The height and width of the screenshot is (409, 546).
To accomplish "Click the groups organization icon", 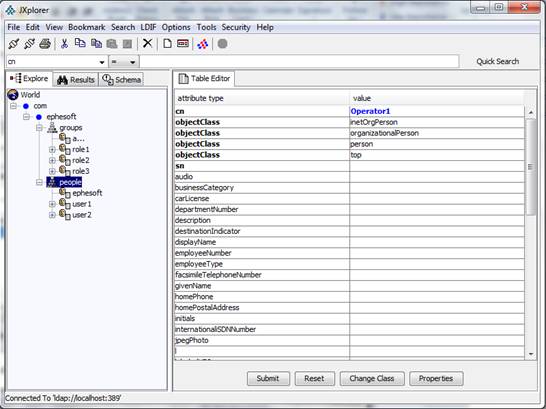I will point(52,127).
